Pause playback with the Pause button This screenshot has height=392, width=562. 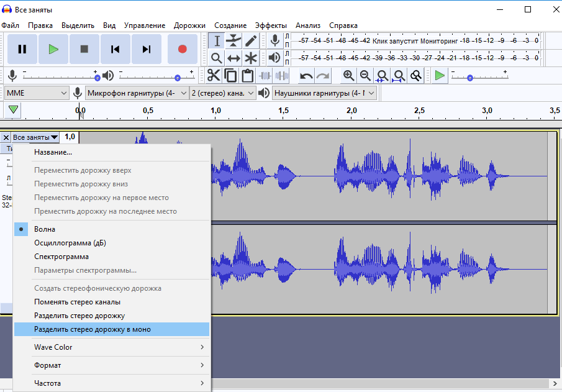click(x=22, y=49)
